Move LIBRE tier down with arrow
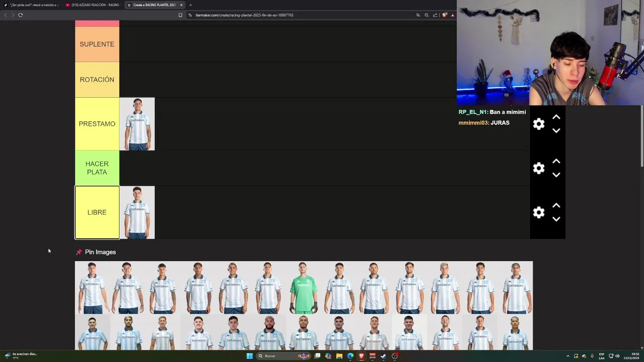The height and width of the screenshot is (362, 644). coord(556,219)
